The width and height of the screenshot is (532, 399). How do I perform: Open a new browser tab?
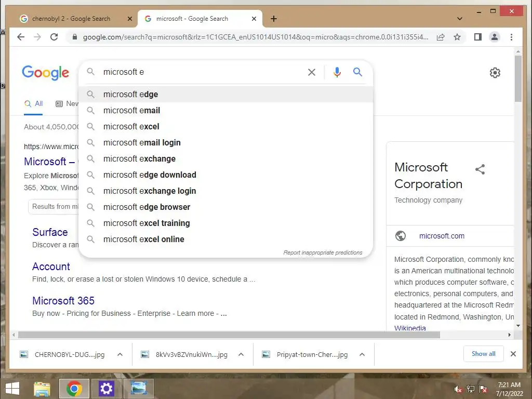click(x=274, y=19)
